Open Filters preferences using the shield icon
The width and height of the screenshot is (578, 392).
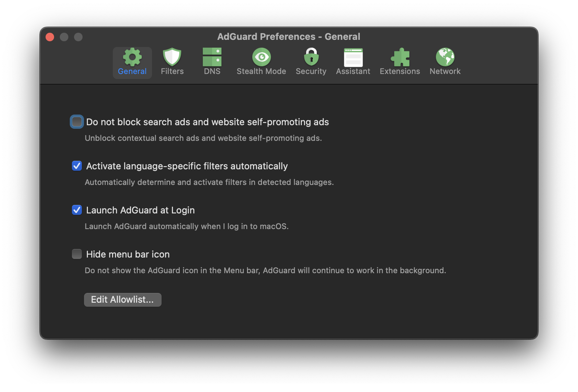tap(172, 57)
